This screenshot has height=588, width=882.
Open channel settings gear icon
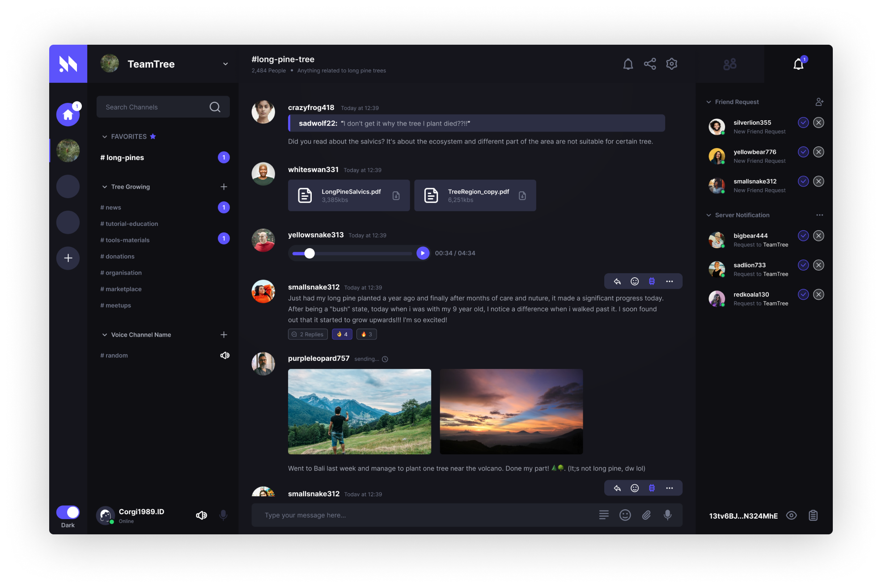tap(671, 64)
